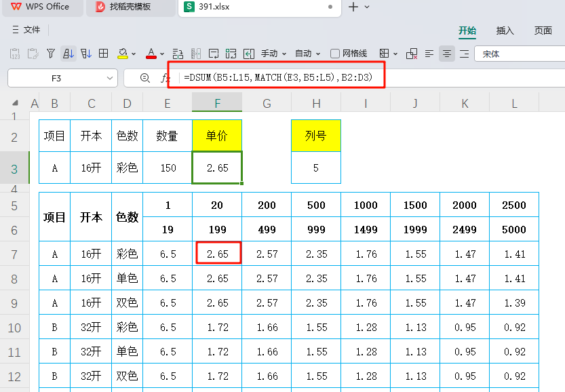
Task: Click the paste format clipboard icon
Action: tap(33, 54)
